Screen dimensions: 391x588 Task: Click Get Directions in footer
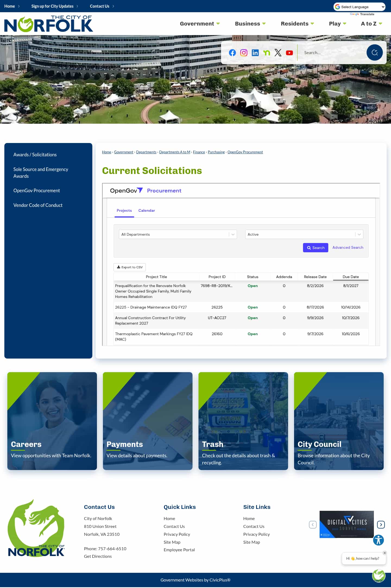pos(98,556)
